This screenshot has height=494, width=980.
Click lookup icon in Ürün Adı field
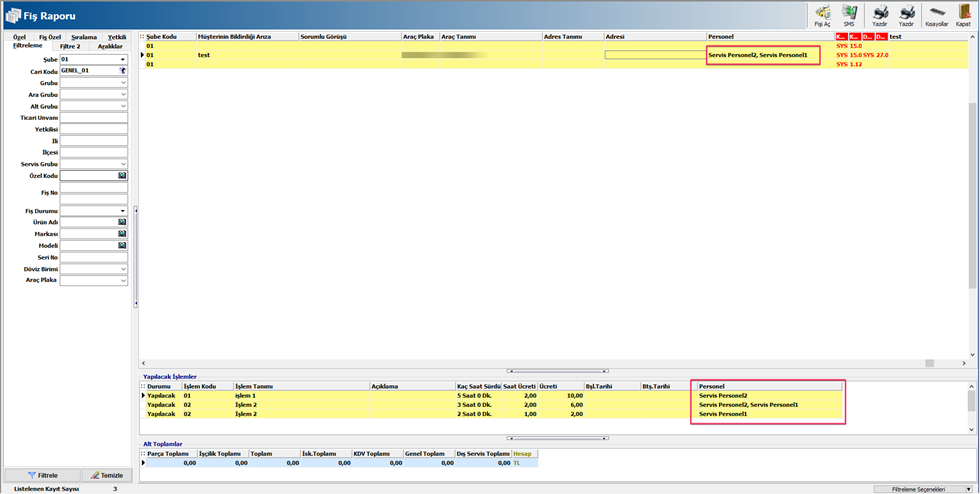pos(123,222)
